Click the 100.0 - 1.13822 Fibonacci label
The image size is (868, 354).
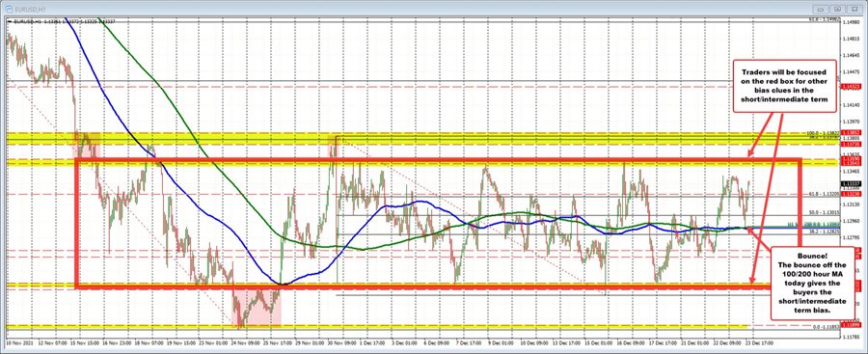825,133
